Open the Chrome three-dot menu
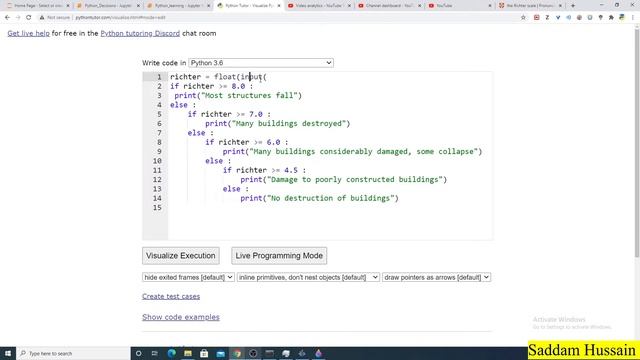This screenshot has width=640, height=360. coord(633,18)
